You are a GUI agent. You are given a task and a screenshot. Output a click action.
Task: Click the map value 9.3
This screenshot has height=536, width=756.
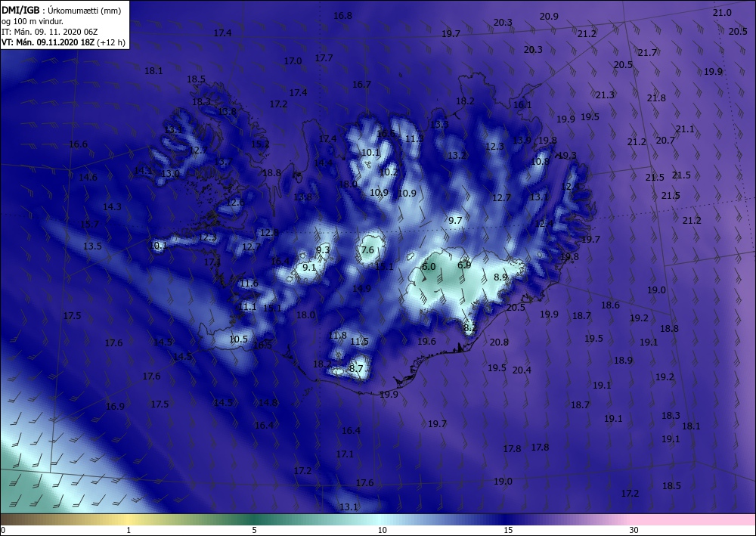tap(323, 249)
